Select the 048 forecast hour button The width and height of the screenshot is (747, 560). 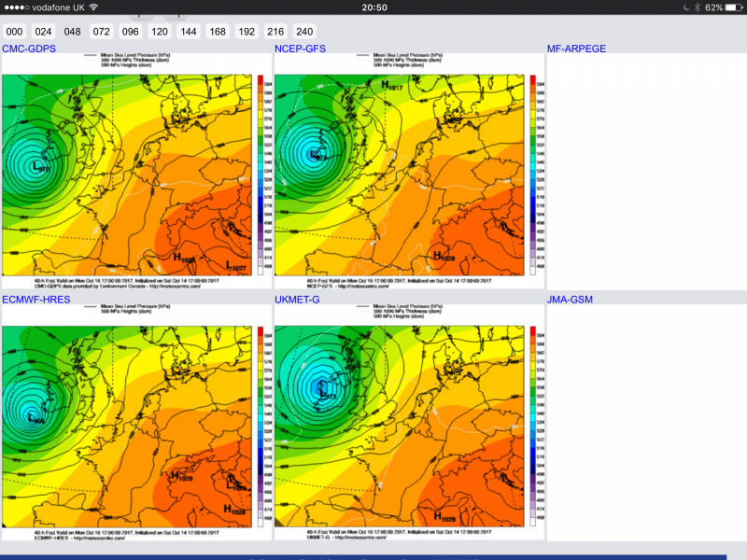[73, 32]
